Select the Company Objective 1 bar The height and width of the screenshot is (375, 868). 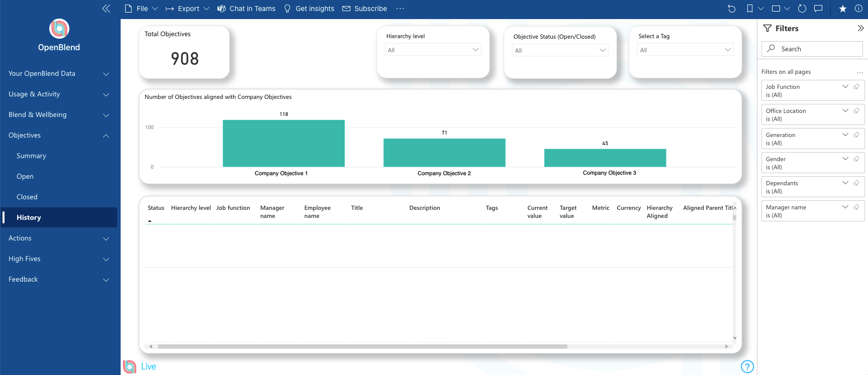coord(284,144)
